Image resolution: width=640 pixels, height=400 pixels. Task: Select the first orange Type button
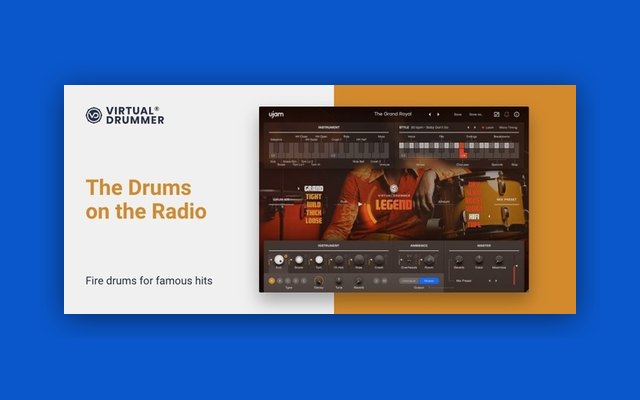click(272, 281)
